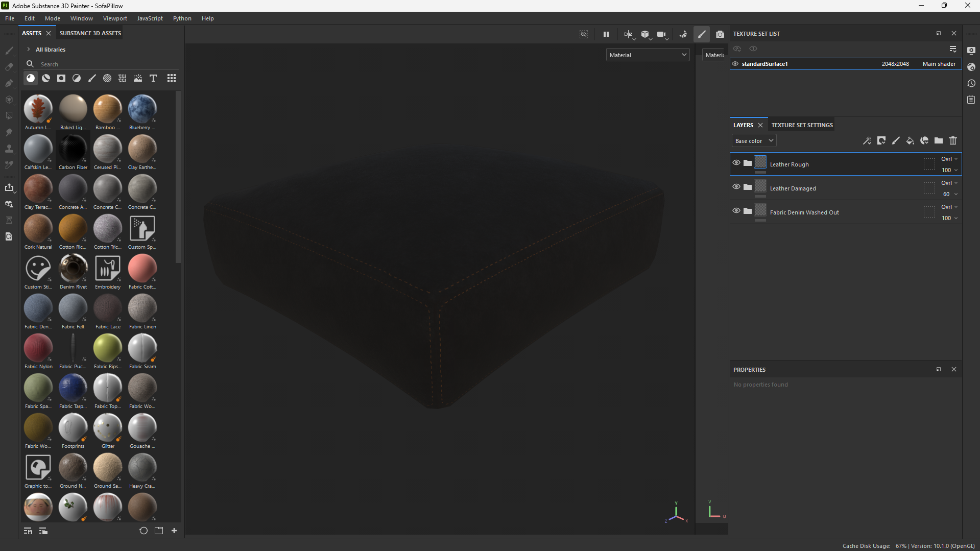Click the viewport screenshot camera icon
The width and height of the screenshot is (980, 551).
point(720,34)
